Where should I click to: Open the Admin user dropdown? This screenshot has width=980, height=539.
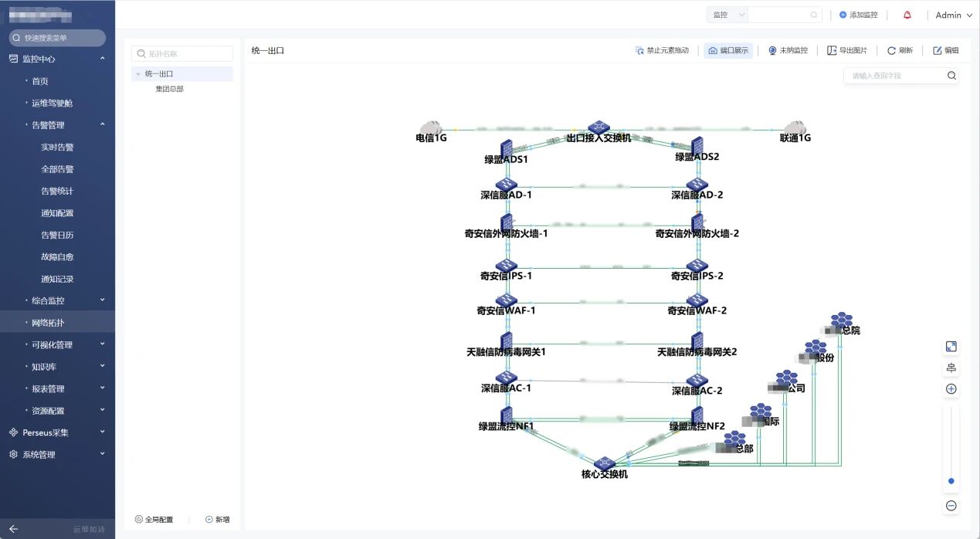click(x=953, y=15)
